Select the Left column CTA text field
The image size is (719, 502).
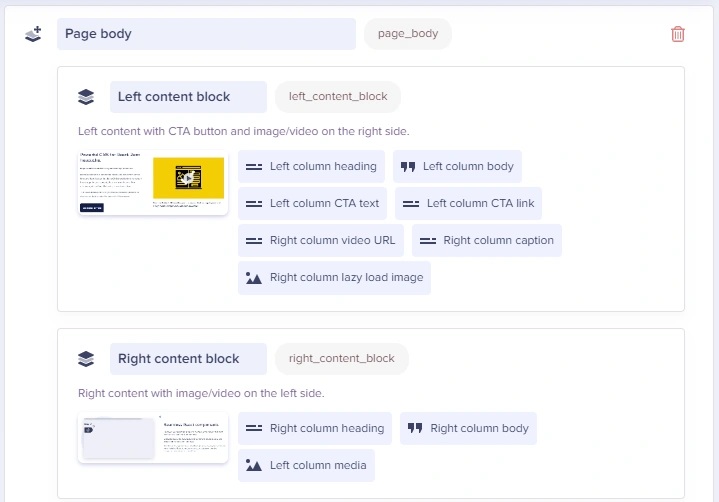(312, 204)
